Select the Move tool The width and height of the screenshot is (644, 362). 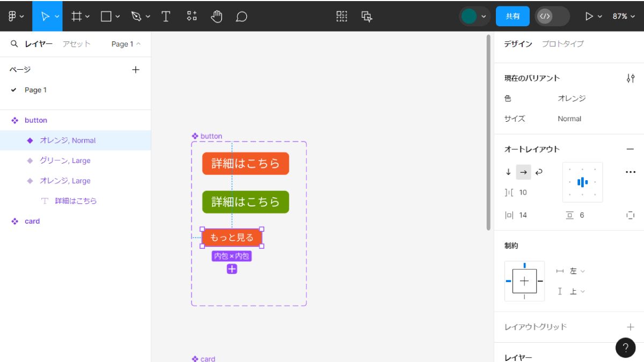(45, 16)
